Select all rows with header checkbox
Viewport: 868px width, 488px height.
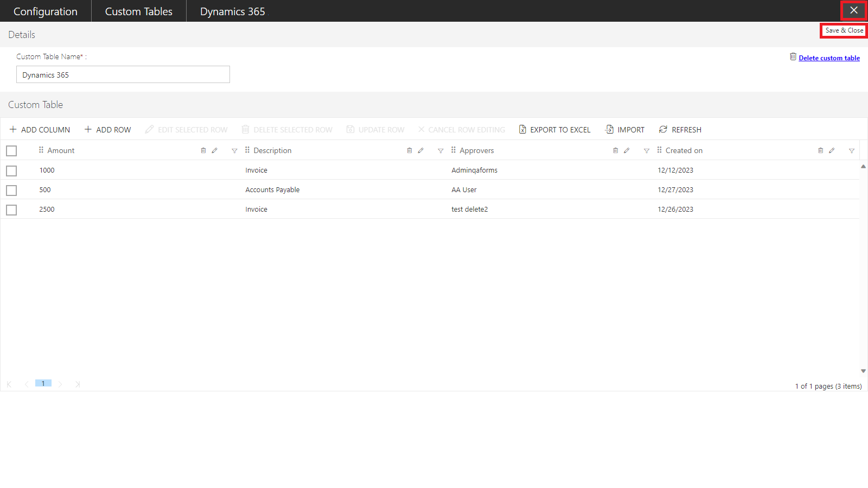click(x=11, y=151)
